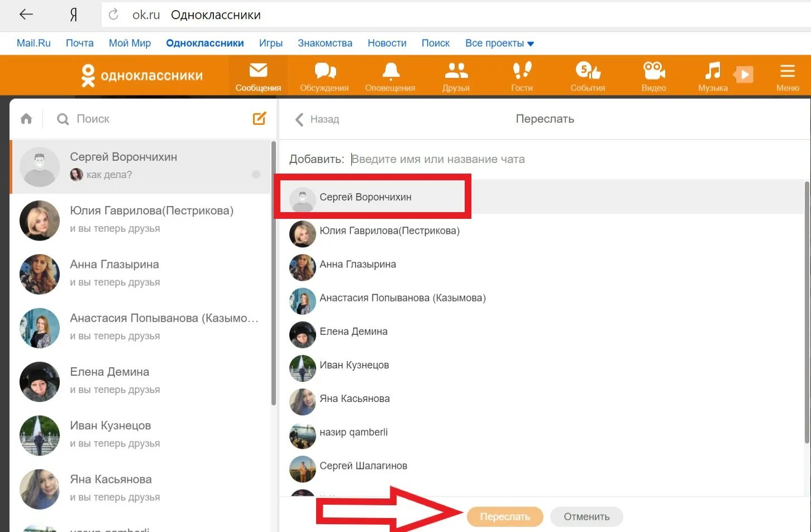This screenshot has width=811, height=532.
Task: Click the forward list scrollbar
Action: click(x=807, y=313)
